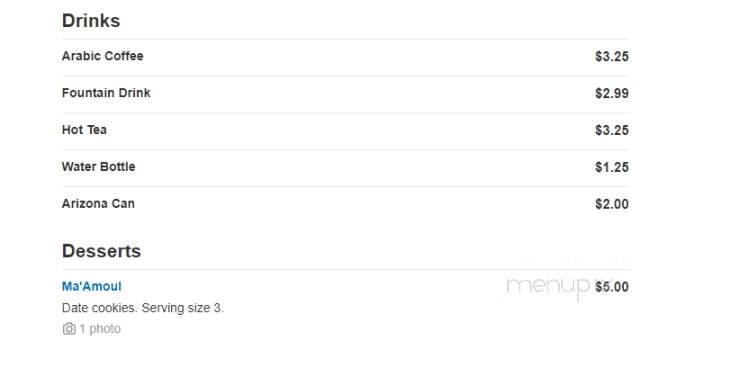Click the Hot Tea $3.25 price

click(x=612, y=130)
